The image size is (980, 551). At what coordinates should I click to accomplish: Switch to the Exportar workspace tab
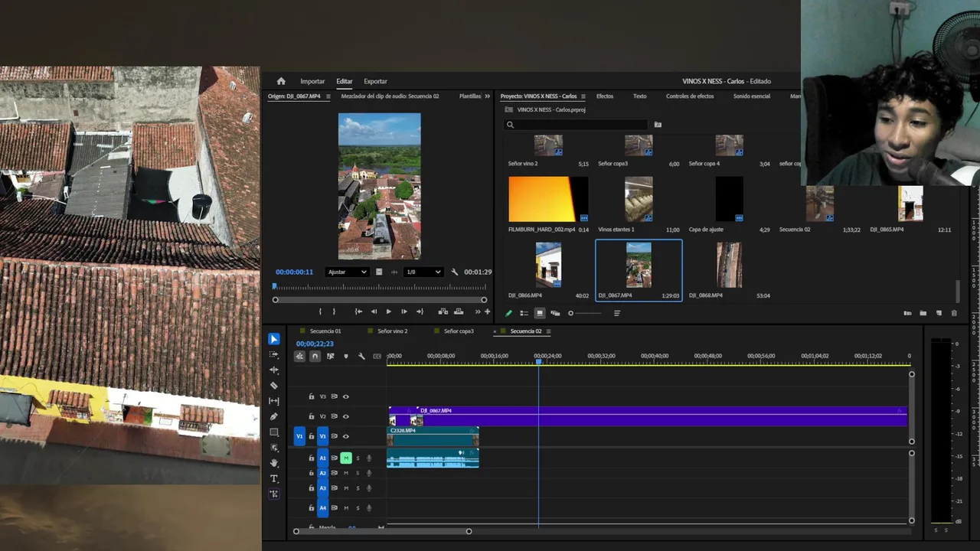click(375, 81)
